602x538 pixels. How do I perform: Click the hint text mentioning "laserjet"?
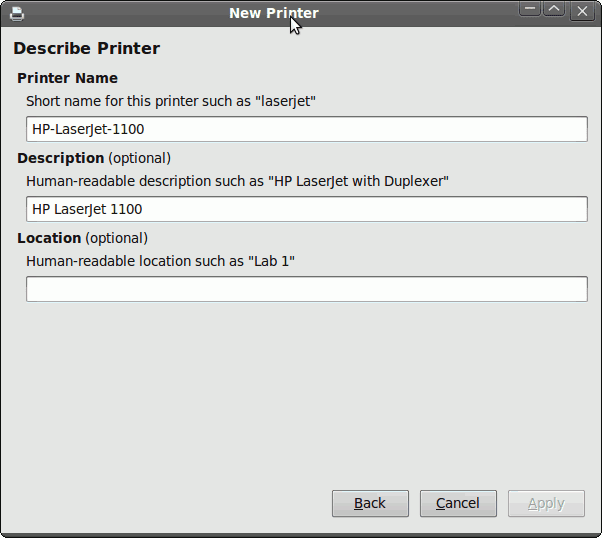(x=171, y=101)
